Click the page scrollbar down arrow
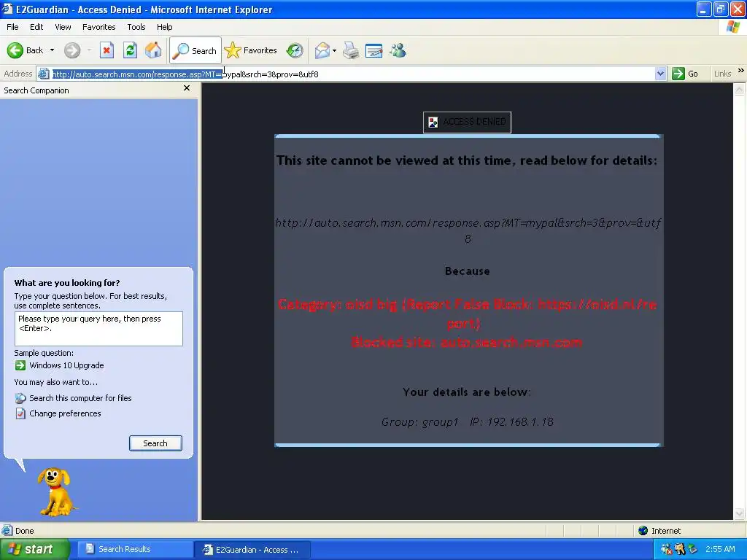Screen dimensions: 747x560 [x=740, y=514]
